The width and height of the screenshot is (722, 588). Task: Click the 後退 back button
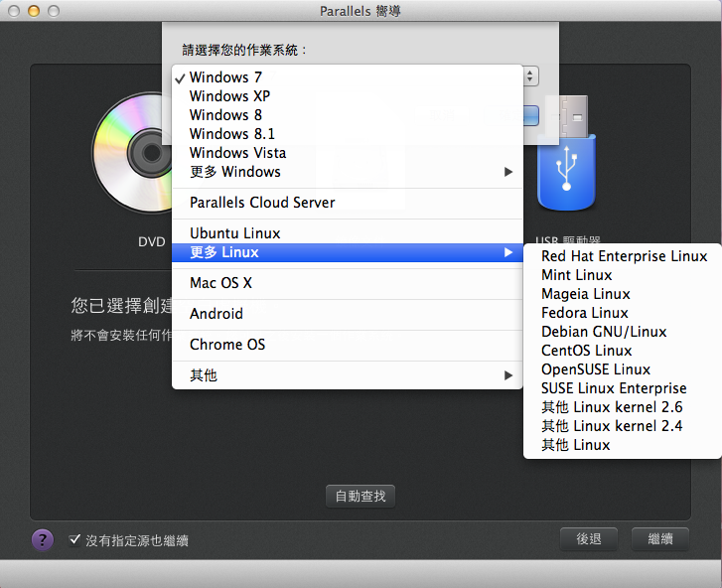click(x=589, y=538)
